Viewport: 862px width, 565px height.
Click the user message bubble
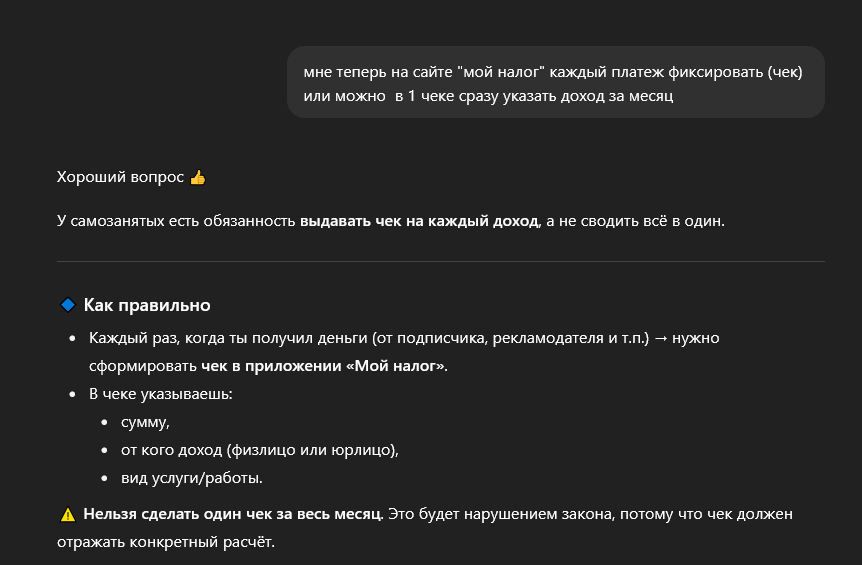555,83
